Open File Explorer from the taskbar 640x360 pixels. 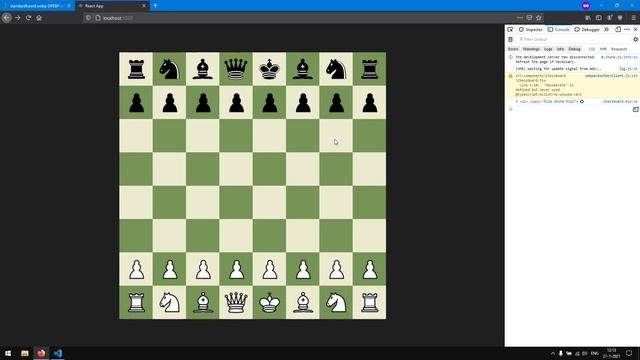24,353
